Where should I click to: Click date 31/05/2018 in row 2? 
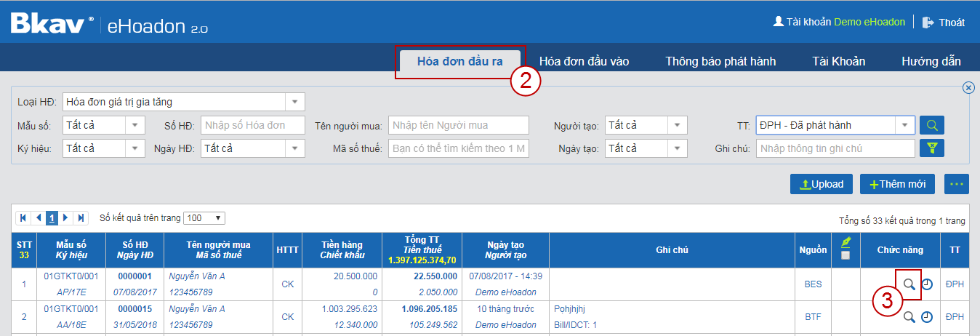(134, 325)
